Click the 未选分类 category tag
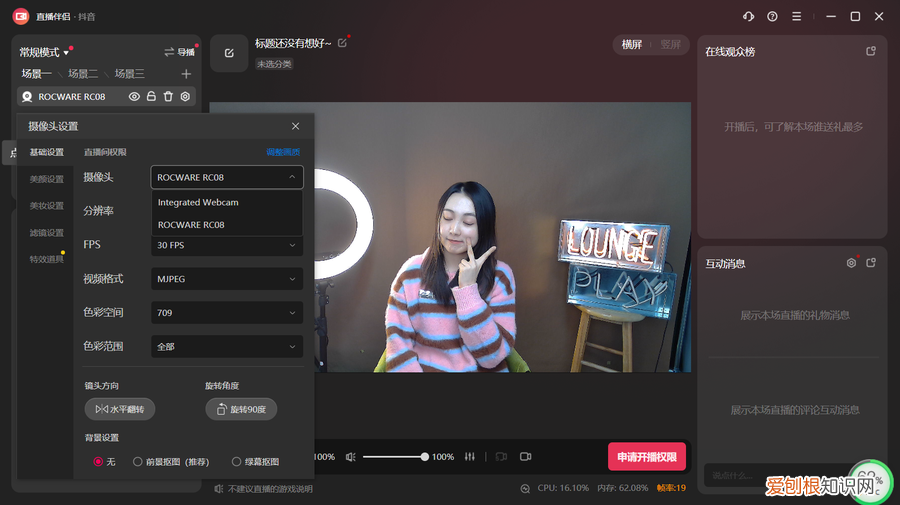900x505 pixels. click(x=274, y=64)
